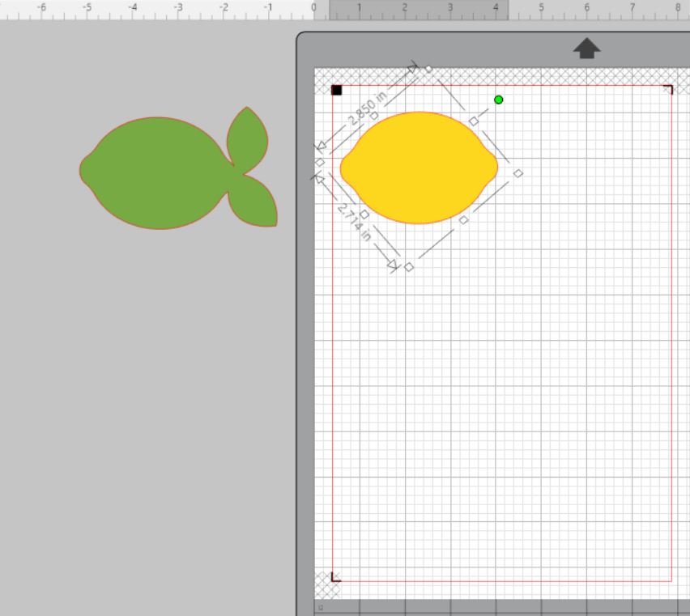This screenshot has height=616, width=690.
Task: Click the mat's upward feed arrow
Action: (x=586, y=49)
